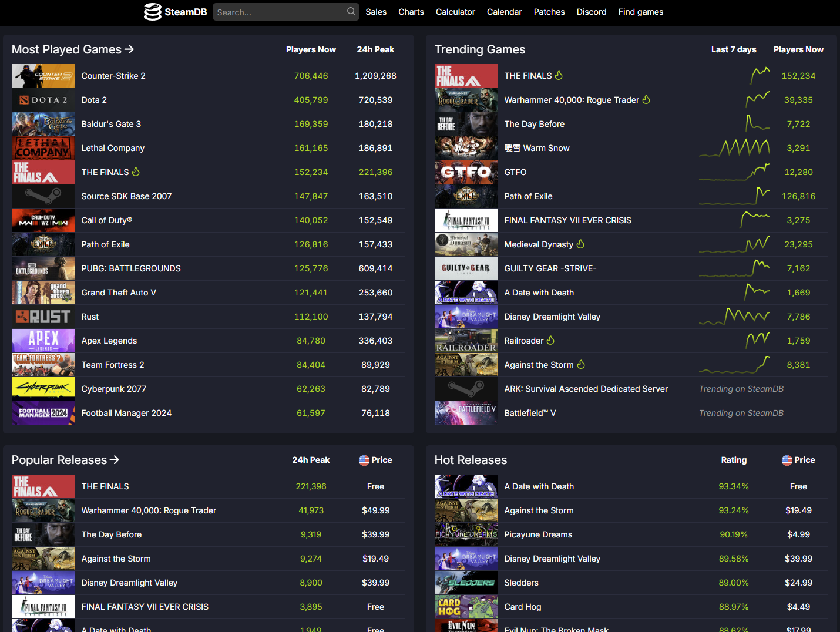Viewport: 840px width, 632px height.
Task: Open the Charts navigation item
Action: [411, 12]
